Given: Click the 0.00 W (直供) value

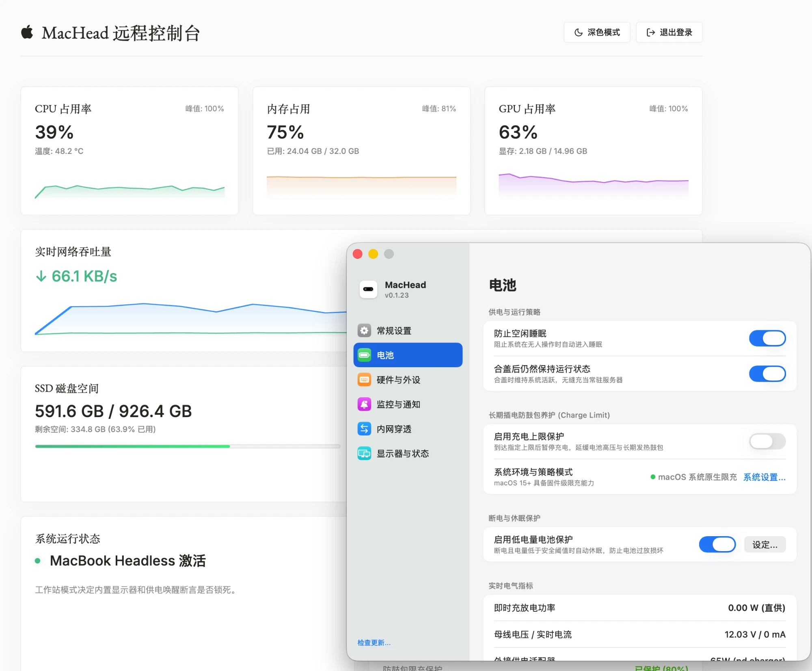Looking at the screenshot, I should click(x=756, y=608).
